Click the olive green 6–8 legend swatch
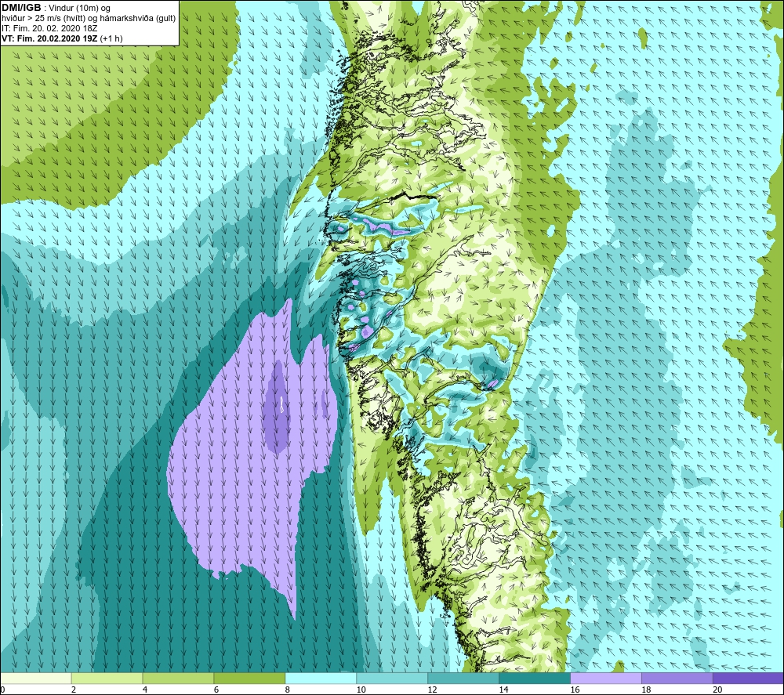 coord(249,678)
